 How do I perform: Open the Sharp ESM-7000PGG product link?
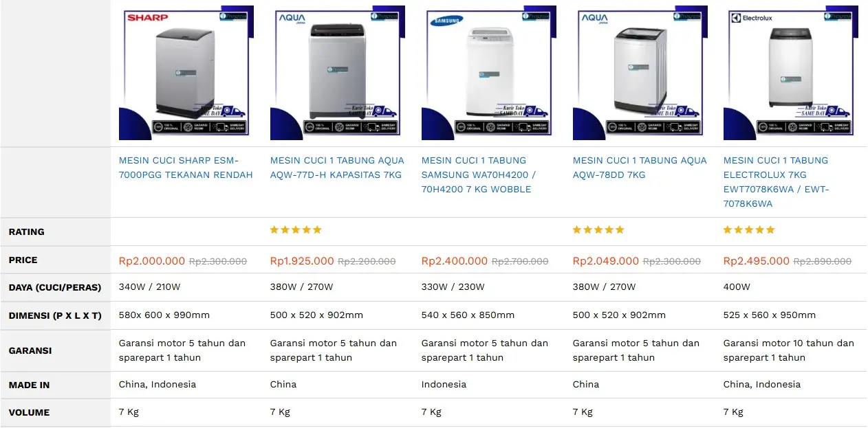tap(186, 168)
